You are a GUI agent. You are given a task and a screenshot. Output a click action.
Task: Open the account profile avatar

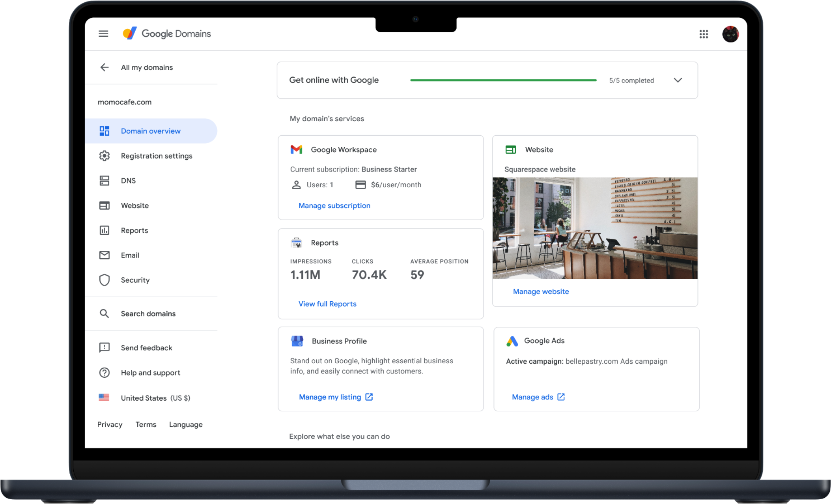point(730,34)
